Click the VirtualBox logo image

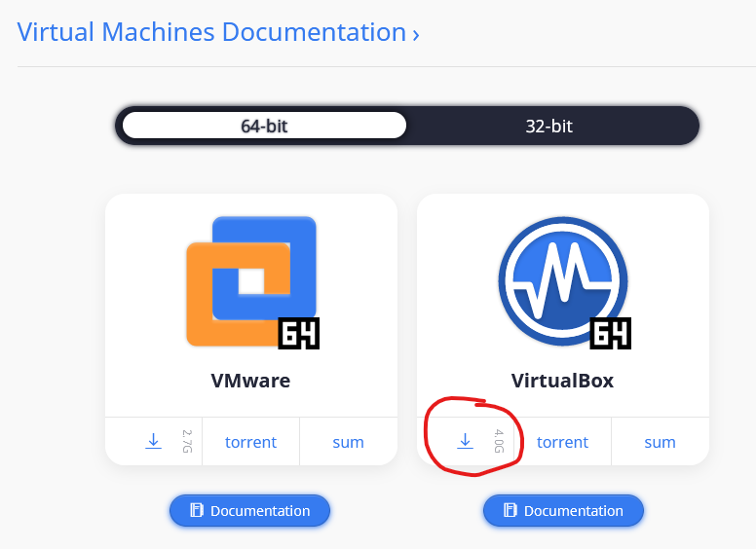[x=563, y=281]
